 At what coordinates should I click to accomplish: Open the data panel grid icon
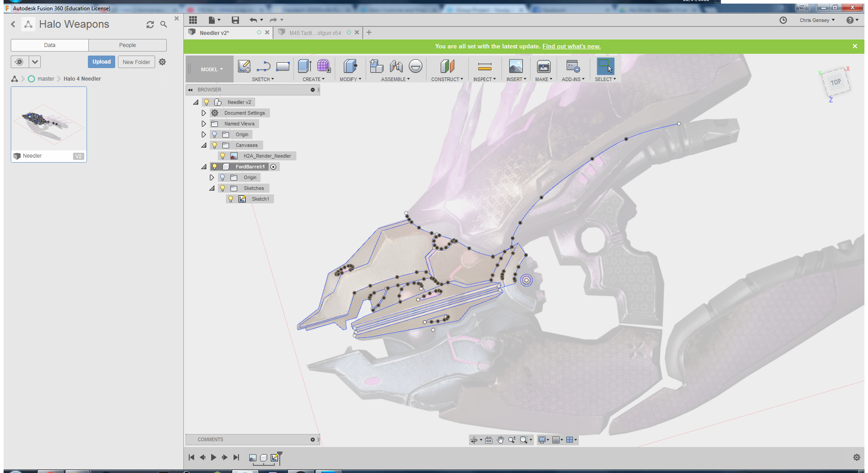[193, 20]
